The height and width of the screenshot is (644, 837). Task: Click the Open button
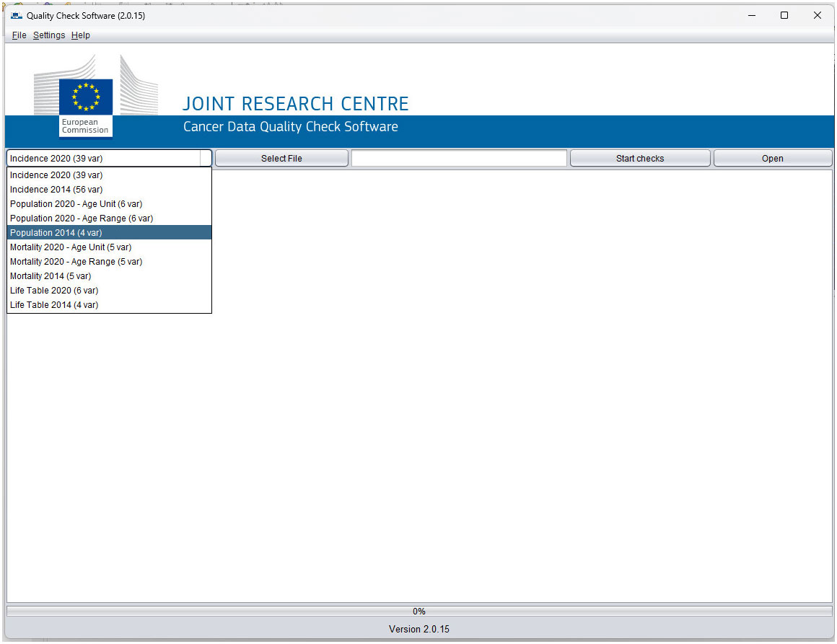click(x=772, y=159)
